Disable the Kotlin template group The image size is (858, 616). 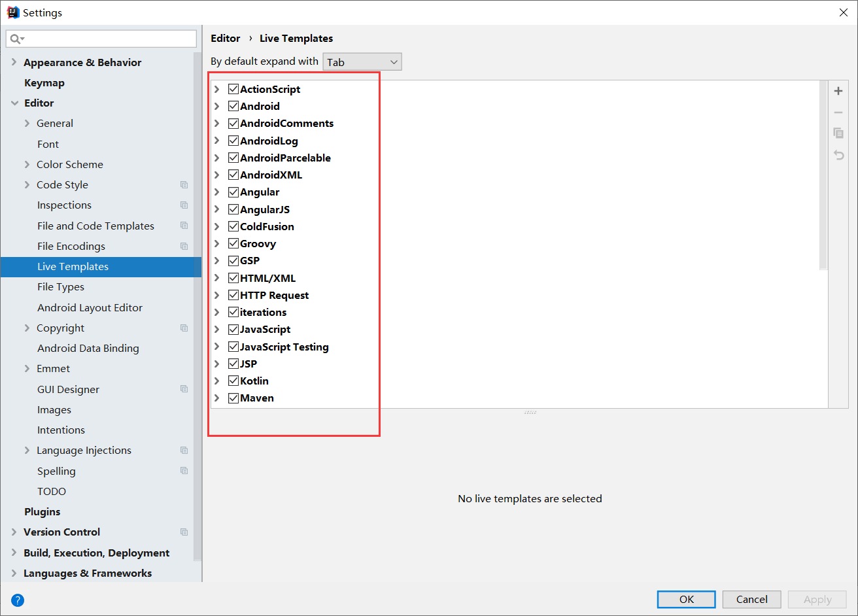pyautogui.click(x=233, y=381)
